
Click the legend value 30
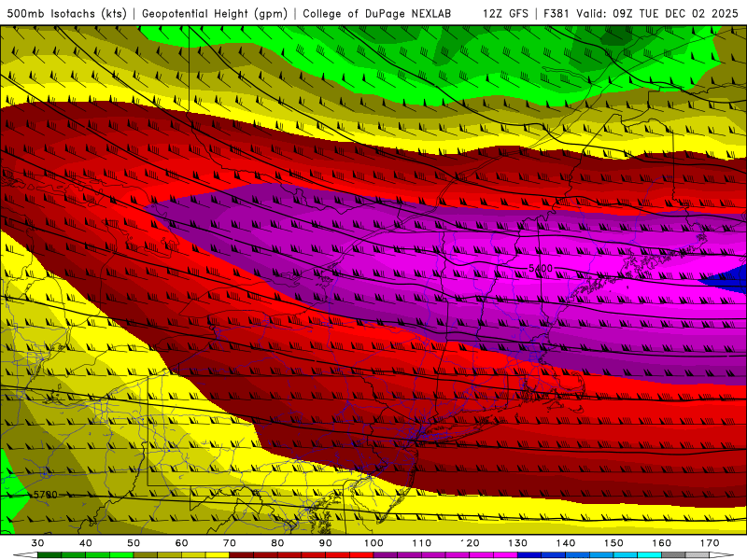[x=37, y=543]
